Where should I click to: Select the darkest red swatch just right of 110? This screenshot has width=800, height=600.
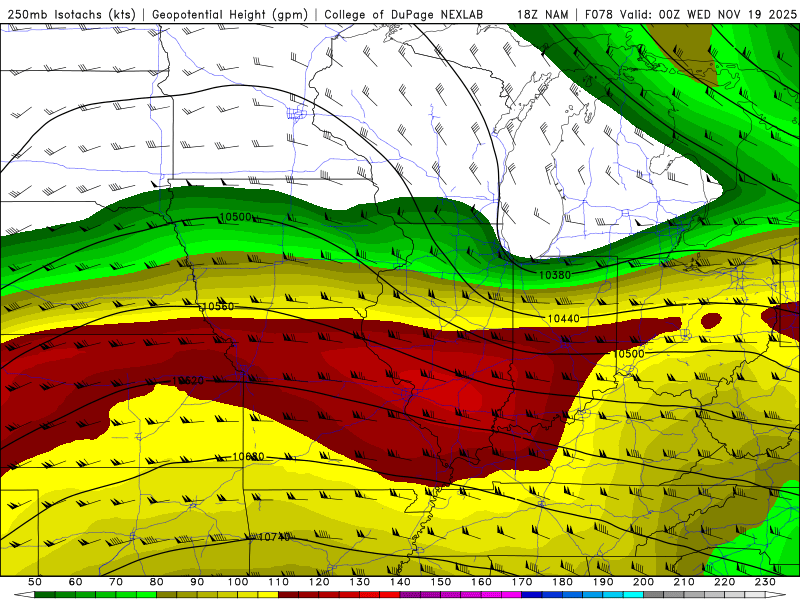288,595
